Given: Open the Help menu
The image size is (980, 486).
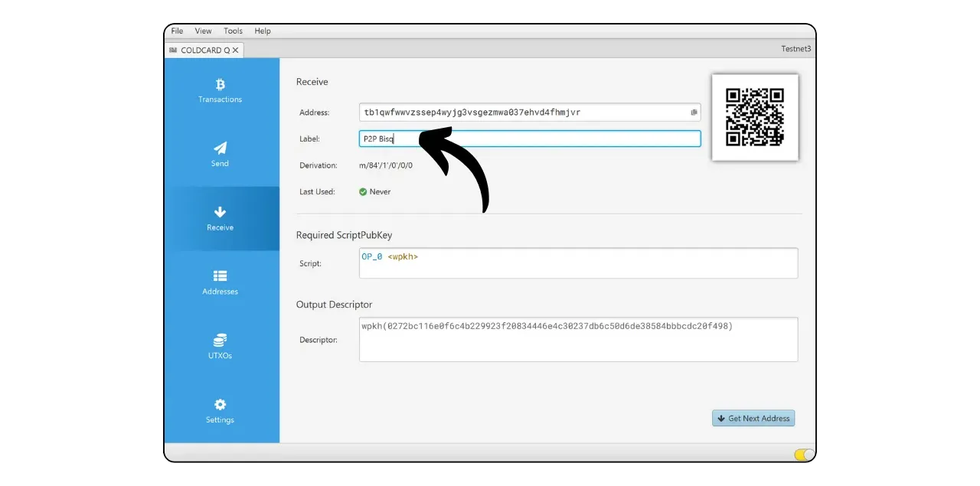Looking at the screenshot, I should [x=263, y=31].
